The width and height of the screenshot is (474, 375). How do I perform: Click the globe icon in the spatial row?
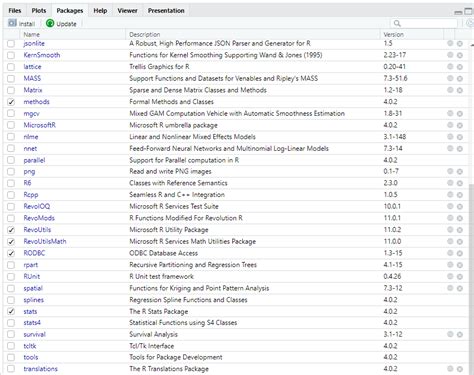tap(450, 288)
